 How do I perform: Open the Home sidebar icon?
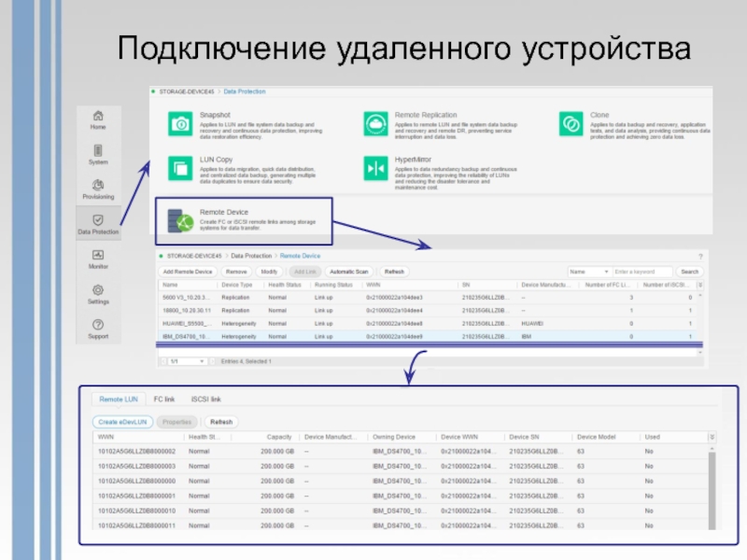pos(98,115)
